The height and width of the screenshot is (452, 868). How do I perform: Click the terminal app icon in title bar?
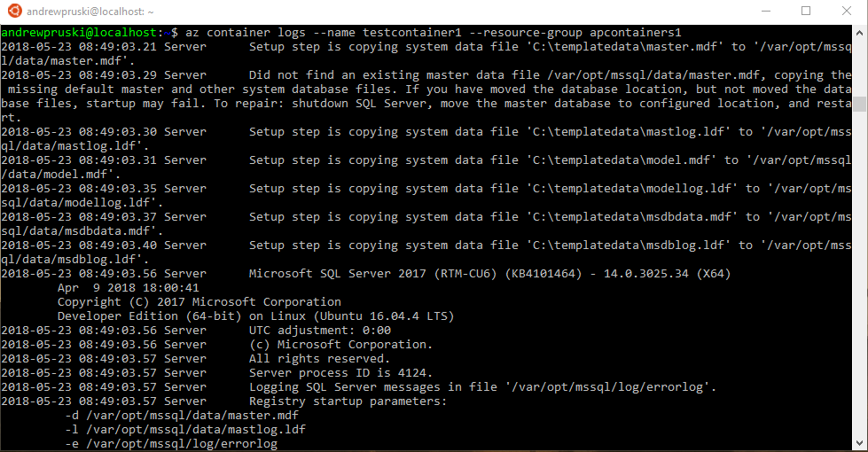pos(13,12)
